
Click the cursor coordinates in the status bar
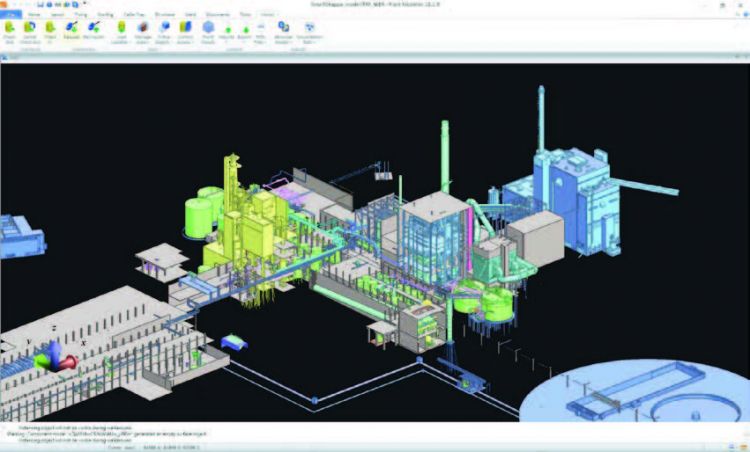coord(169,448)
